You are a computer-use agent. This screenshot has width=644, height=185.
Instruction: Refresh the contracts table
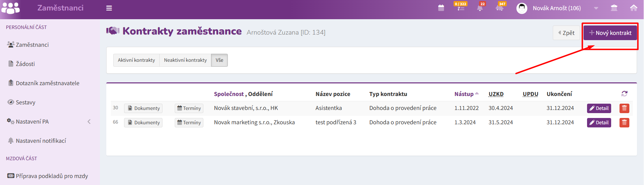point(624,94)
